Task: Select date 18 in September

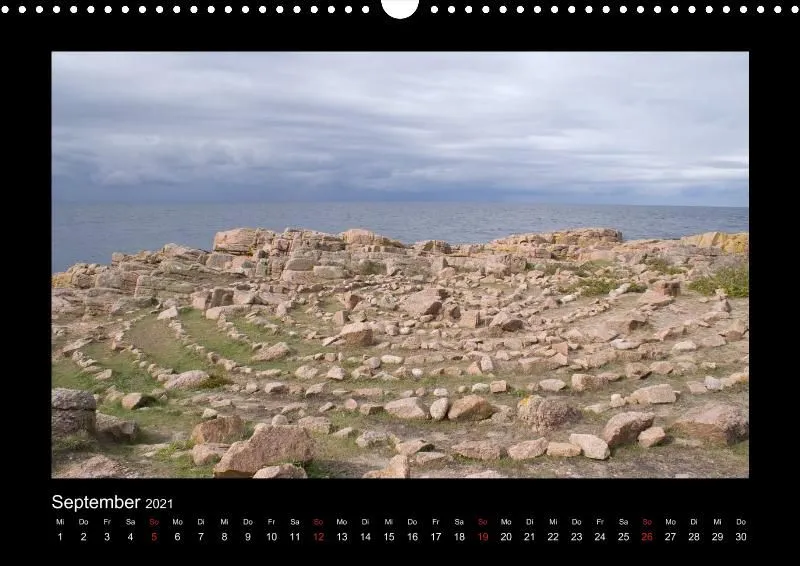Action: point(459,537)
